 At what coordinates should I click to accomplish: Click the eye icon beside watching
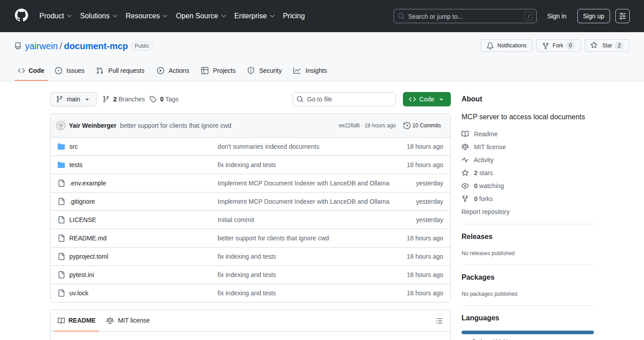click(465, 186)
